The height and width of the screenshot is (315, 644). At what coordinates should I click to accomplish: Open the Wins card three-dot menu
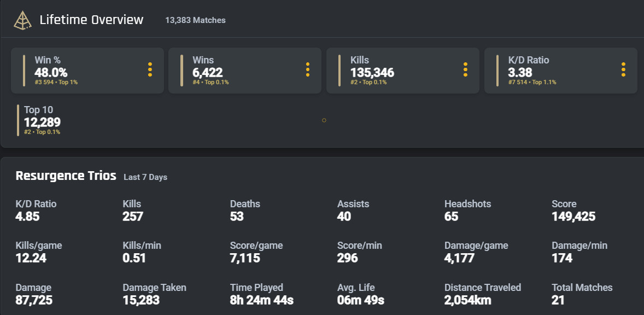[x=308, y=70]
